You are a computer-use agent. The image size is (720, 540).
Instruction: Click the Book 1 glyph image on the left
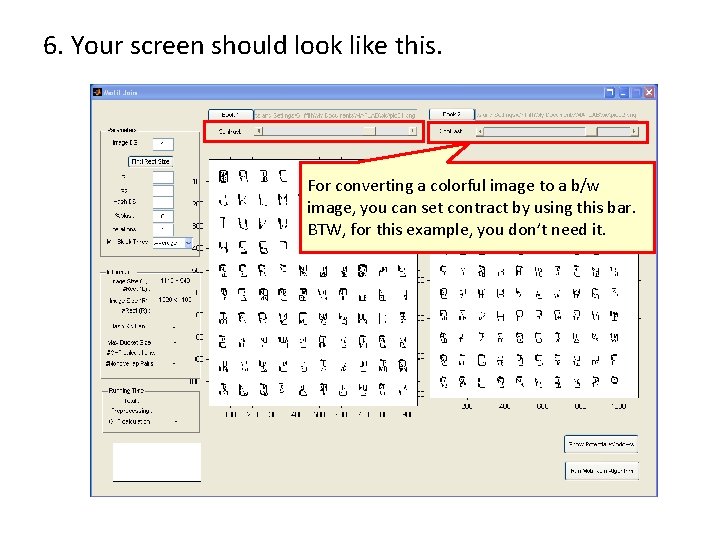point(313,282)
